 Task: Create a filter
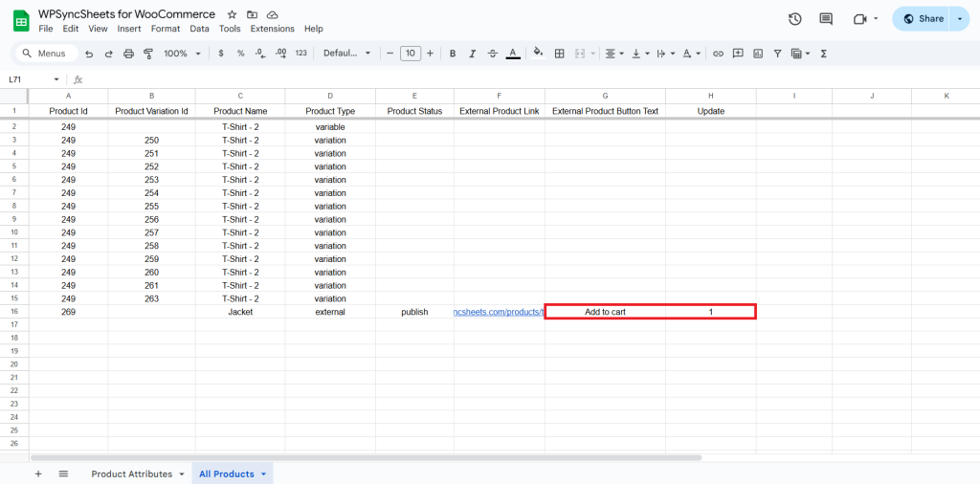pos(777,54)
